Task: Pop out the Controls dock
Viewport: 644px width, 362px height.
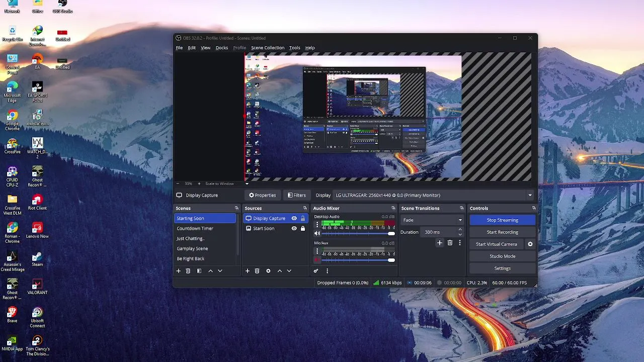Action: (x=534, y=208)
